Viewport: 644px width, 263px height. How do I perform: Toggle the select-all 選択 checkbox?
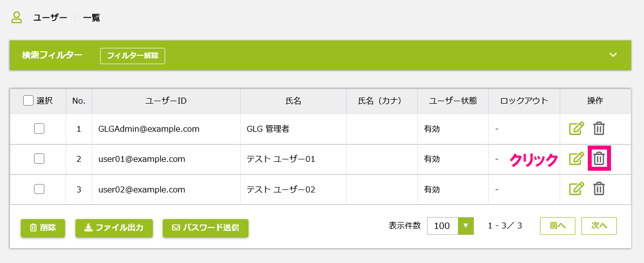(x=29, y=101)
